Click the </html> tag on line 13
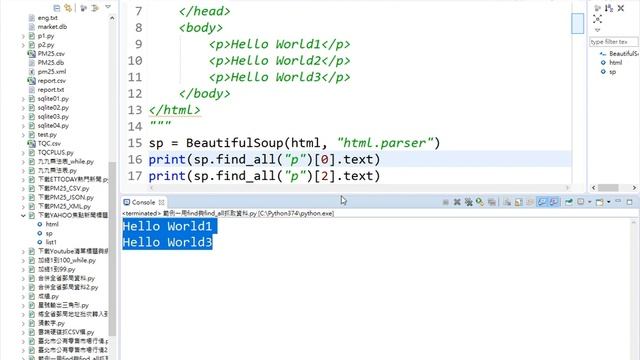 point(175,110)
